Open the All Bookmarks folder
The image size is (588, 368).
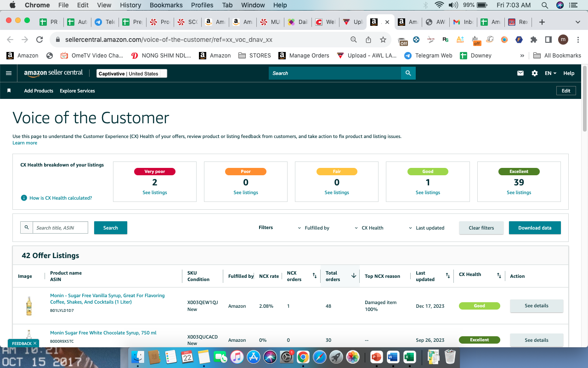coord(557,56)
